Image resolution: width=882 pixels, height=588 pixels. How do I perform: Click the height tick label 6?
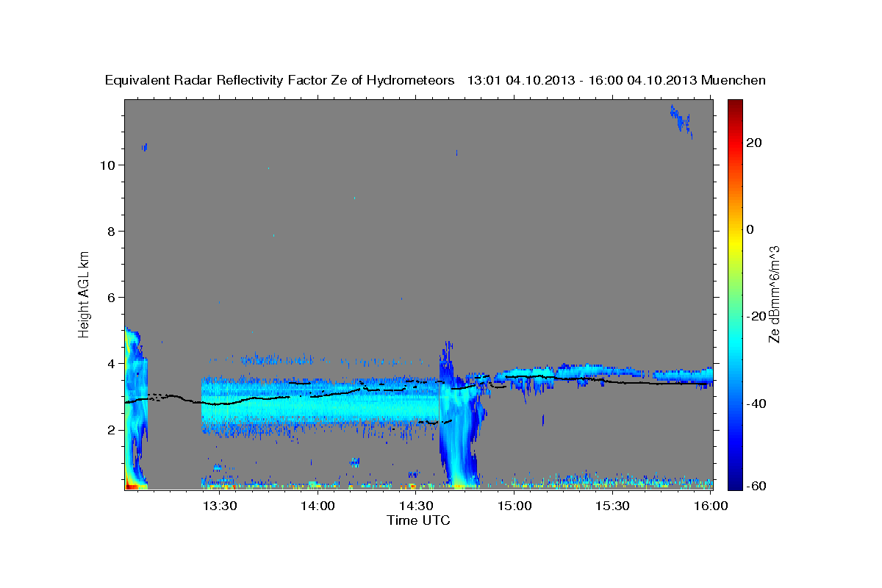pos(110,298)
